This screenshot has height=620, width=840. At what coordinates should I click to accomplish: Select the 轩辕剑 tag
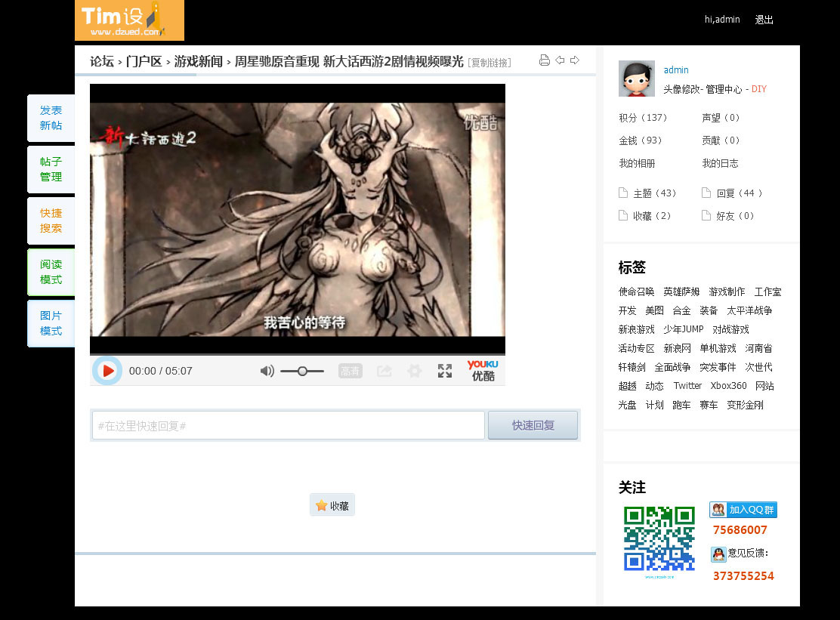632,367
